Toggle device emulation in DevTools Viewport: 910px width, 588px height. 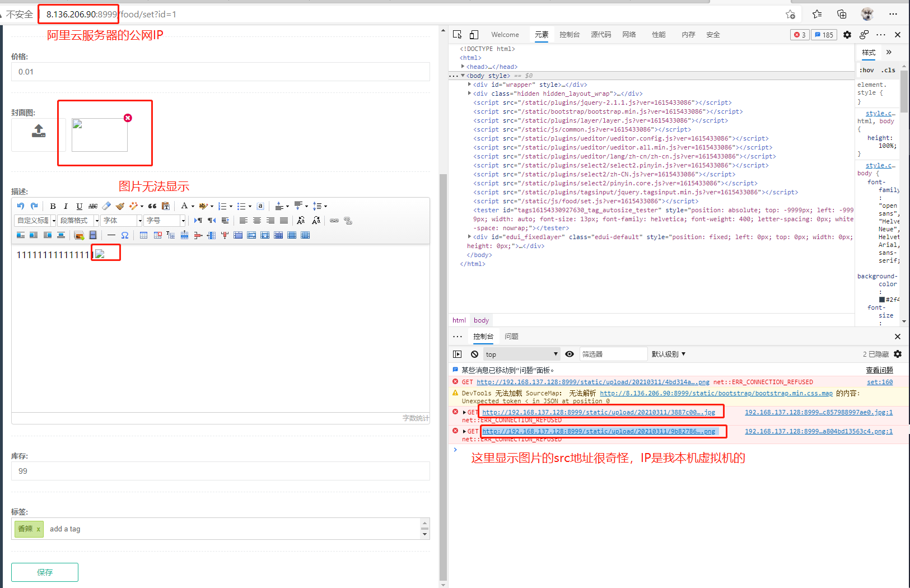[474, 35]
